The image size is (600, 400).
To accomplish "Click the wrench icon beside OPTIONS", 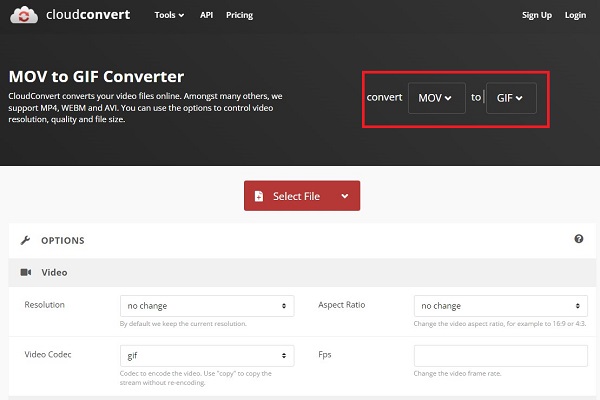I will coord(25,240).
